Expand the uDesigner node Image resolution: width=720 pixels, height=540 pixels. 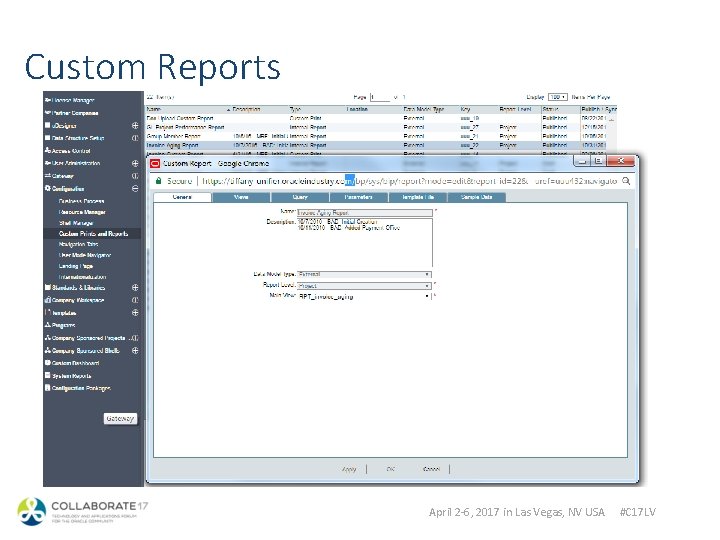pos(135,125)
